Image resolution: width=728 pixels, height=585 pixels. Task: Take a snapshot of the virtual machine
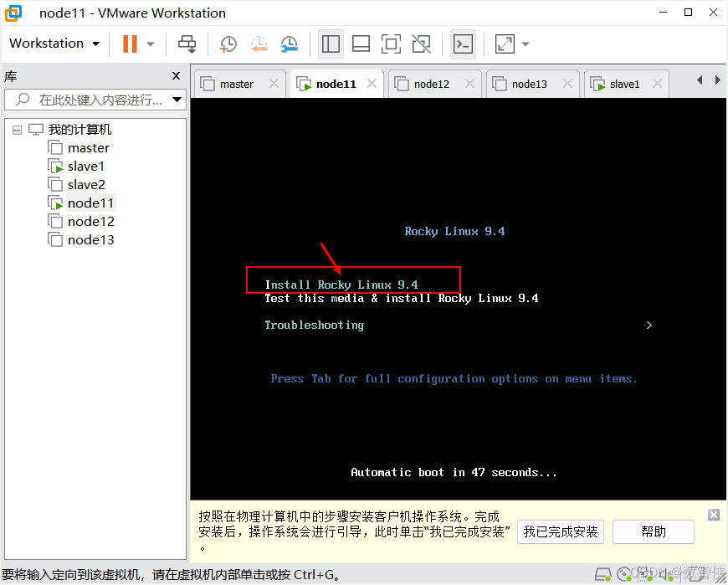tap(228, 44)
